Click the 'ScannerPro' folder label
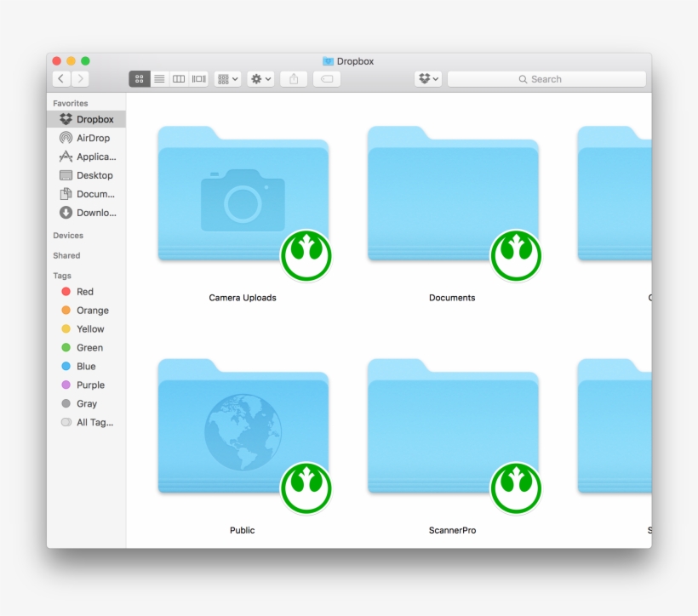 (452, 530)
